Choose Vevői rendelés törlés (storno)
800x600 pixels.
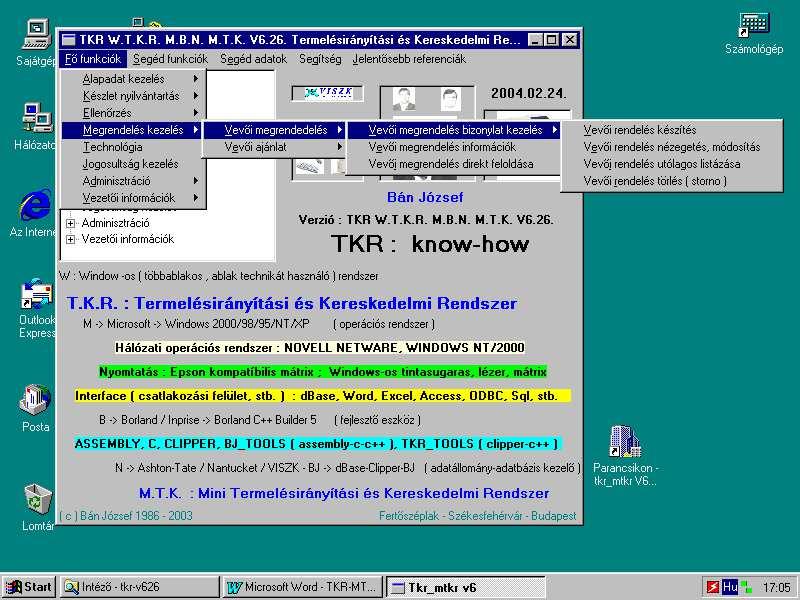[671, 181]
